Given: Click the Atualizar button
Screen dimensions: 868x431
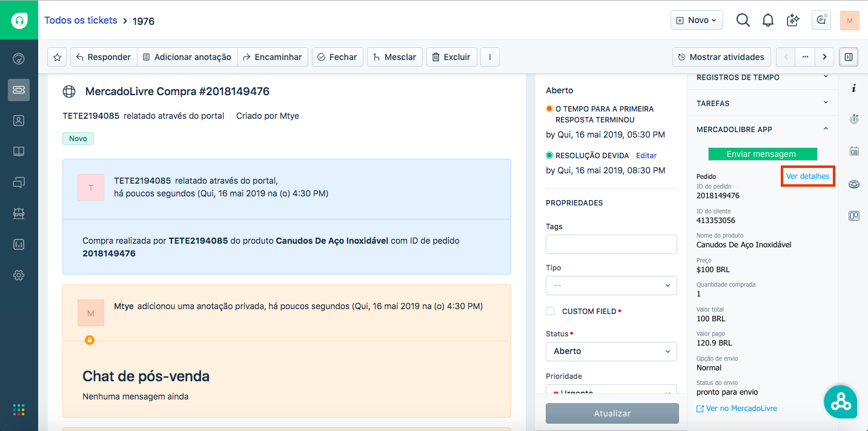Looking at the screenshot, I should [612, 413].
